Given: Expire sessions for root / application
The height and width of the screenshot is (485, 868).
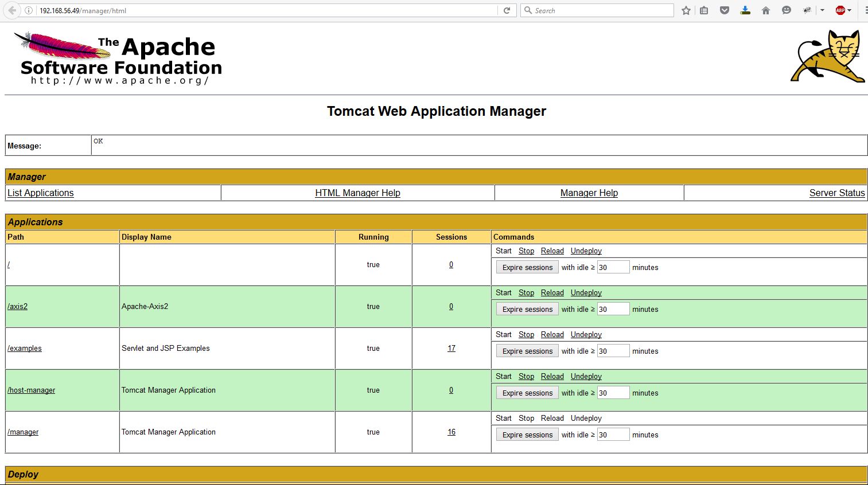Looking at the screenshot, I should tap(527, 268).
